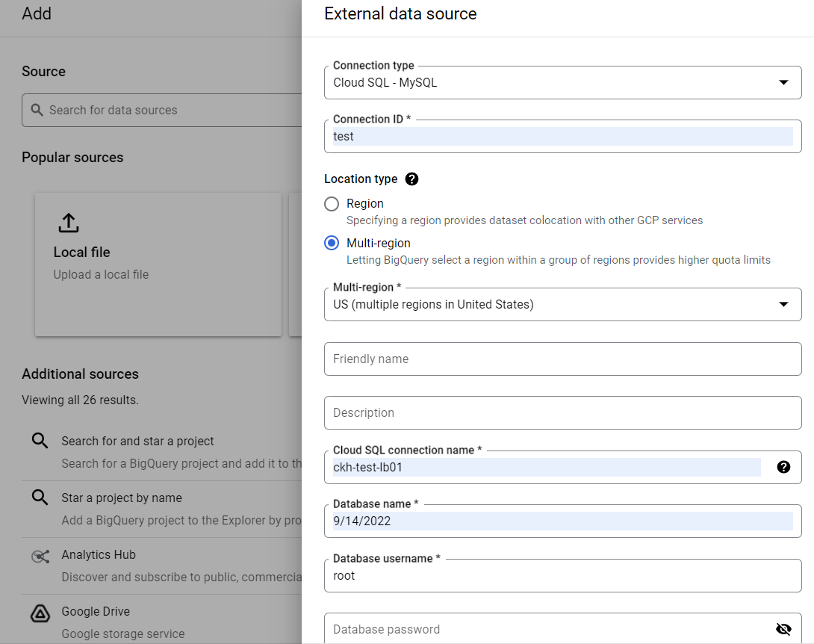This screenshot has width=814, height=644.
Task: Click the Local file card
Action: (158, 264)
